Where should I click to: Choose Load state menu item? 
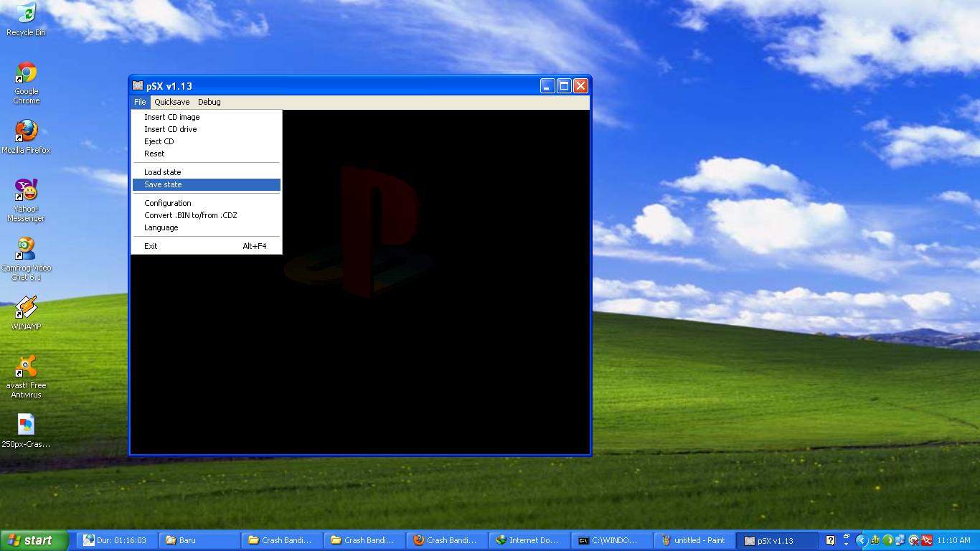[x=207, y=172]
